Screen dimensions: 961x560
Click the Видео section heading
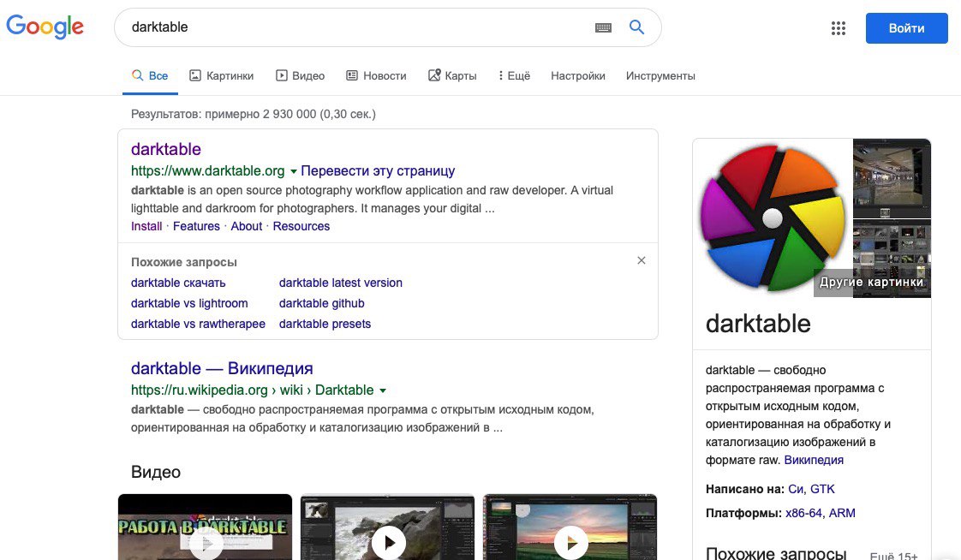point(156,472)
